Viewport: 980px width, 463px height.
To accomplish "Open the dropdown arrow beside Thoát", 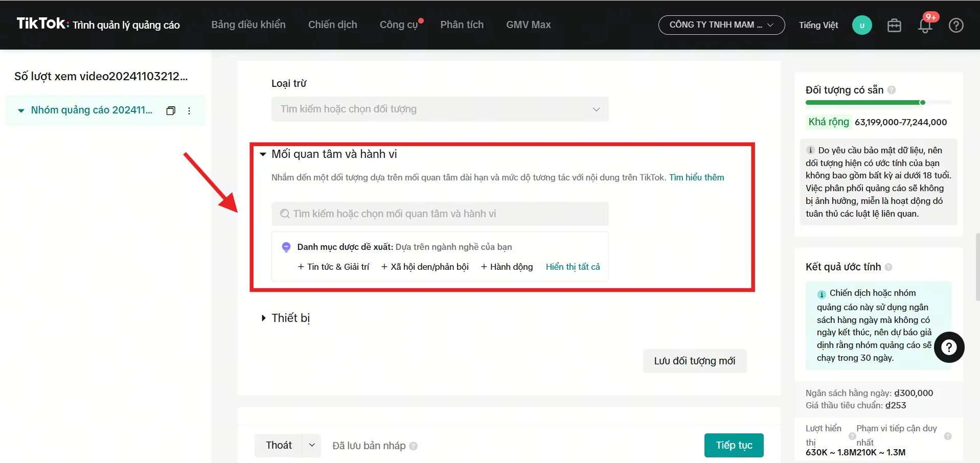I will click(312, 445).
